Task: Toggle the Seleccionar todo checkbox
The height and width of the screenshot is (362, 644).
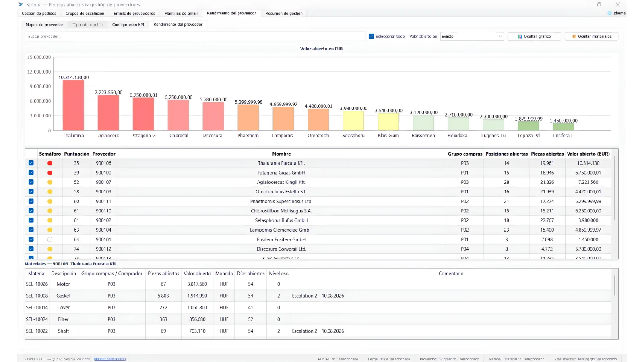Action: coord(371,36)
